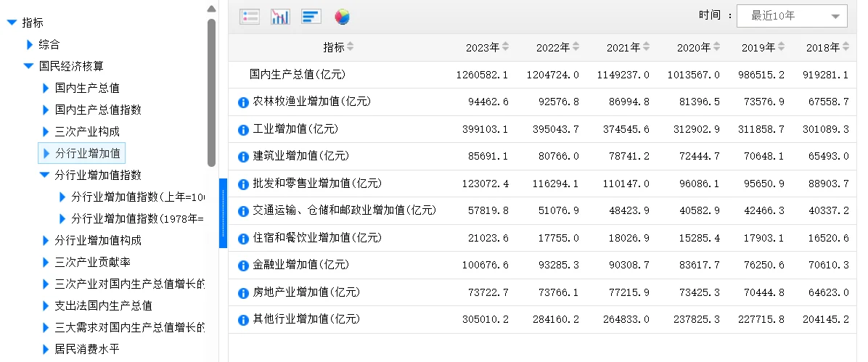Select cell value 264833.0
The width and height of the screenshot is (868, 362).
[626, 319]
